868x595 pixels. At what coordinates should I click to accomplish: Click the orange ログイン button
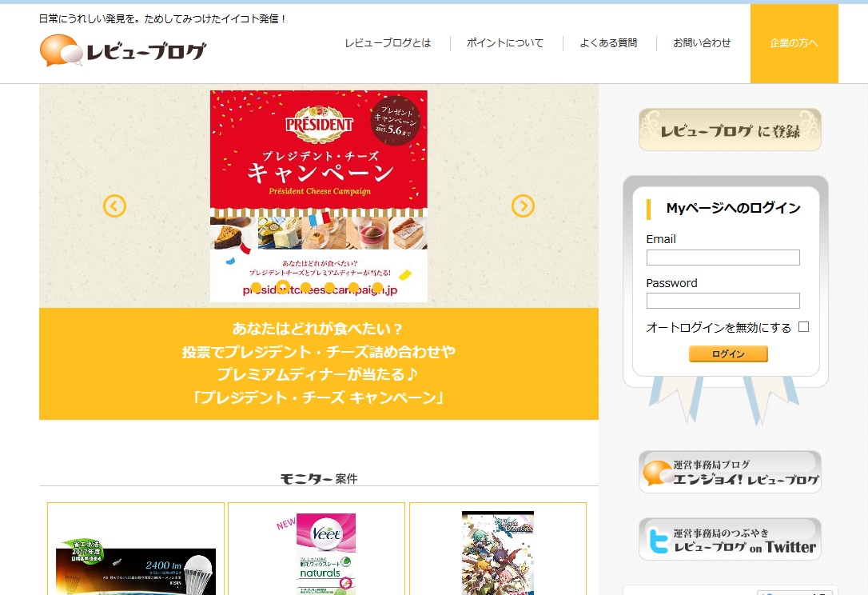tap(728, 353)
